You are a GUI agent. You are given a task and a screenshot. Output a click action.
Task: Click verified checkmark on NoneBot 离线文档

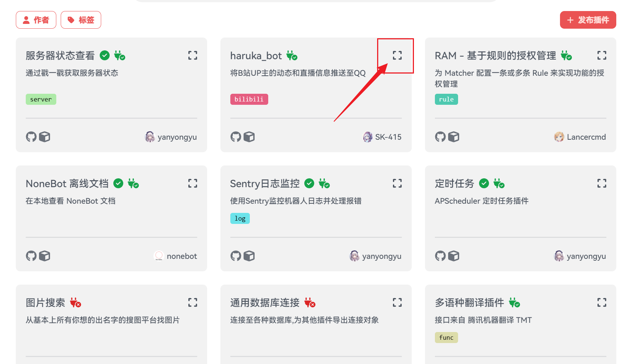118,183
